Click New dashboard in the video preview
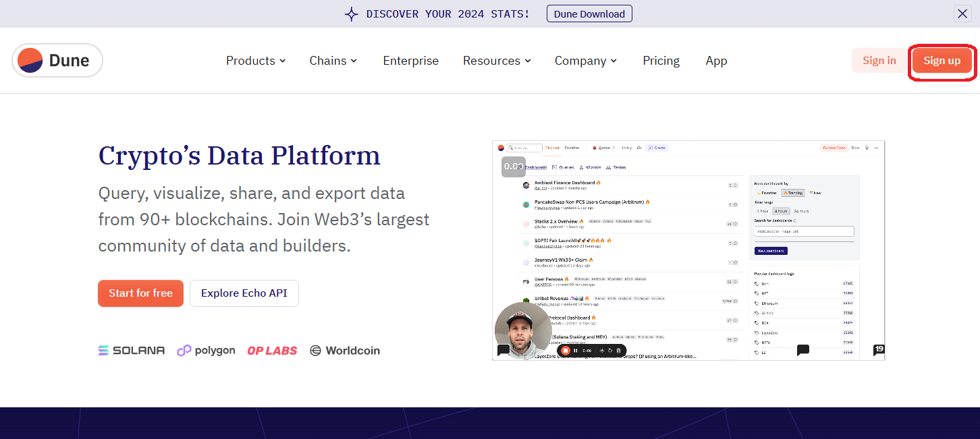Image resolution: width=980 pixels, height=439 pixels. pyautogui.click(x=771, y=251)
